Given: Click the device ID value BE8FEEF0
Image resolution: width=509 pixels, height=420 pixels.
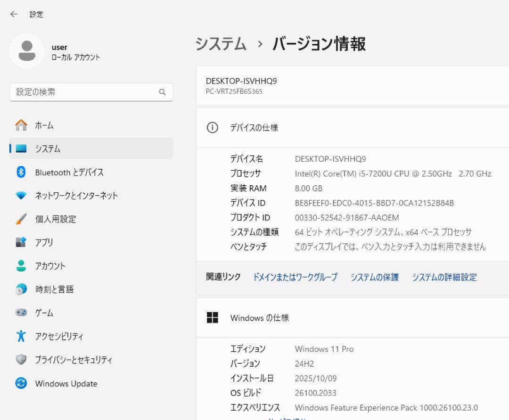Looking at the screenshot, I should click(374, 203).
